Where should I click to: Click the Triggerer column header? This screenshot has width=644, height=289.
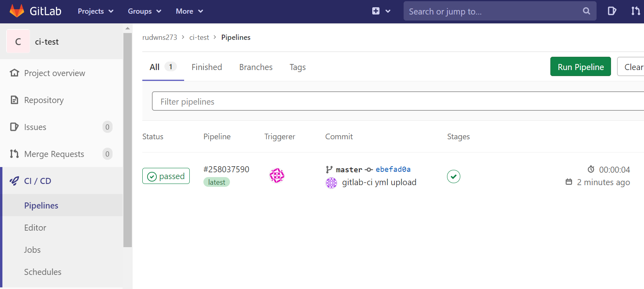(x=279, y=136)
